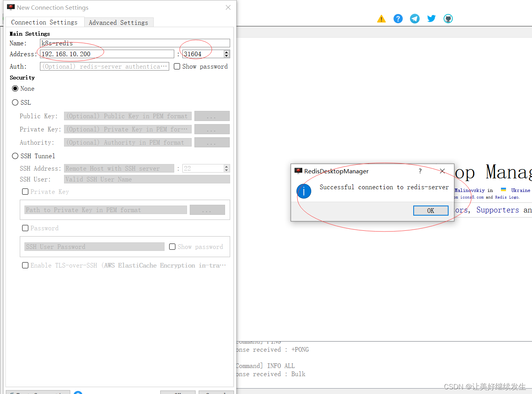532x394 pixels.
Task: Click the Auth password field
Action: [104, 66]
